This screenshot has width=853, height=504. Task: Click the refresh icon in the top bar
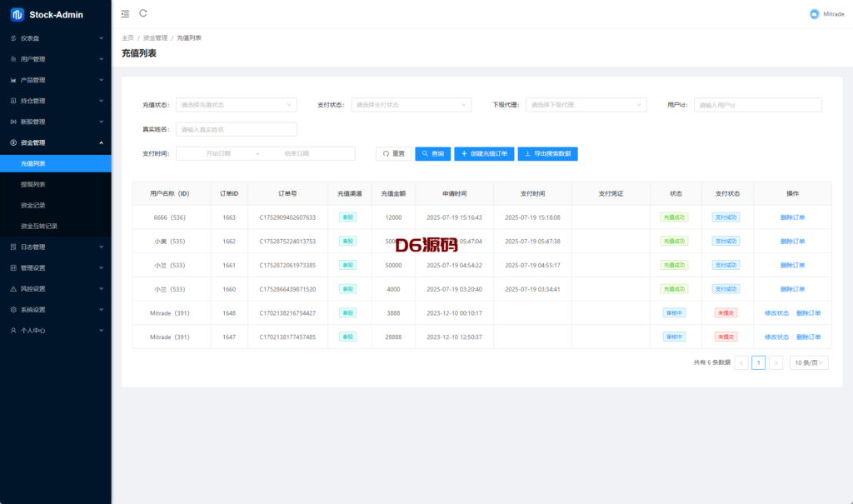click(x=143, y=13)
